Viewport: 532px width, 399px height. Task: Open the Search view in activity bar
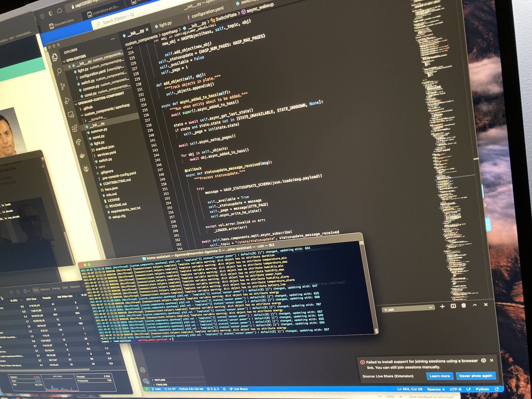click(x=59, y=72)
